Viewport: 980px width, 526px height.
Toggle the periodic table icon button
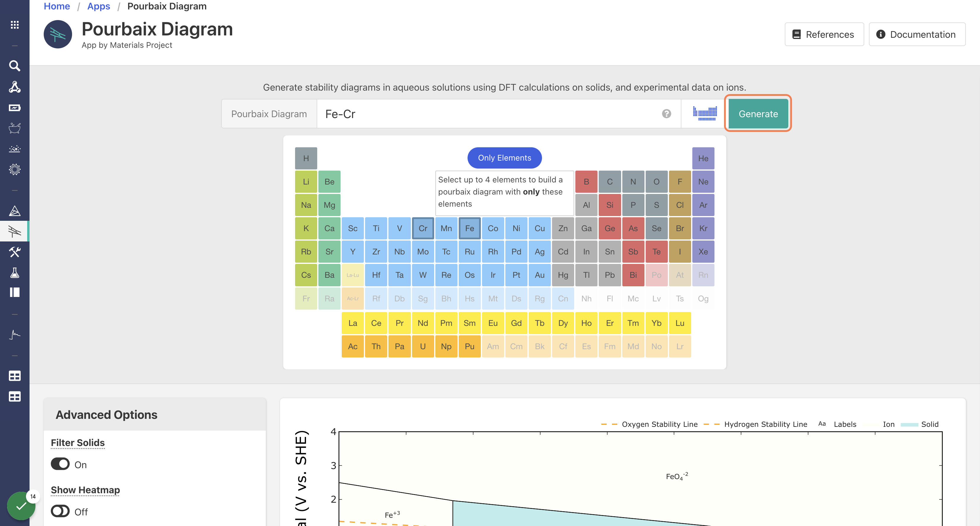704,114
